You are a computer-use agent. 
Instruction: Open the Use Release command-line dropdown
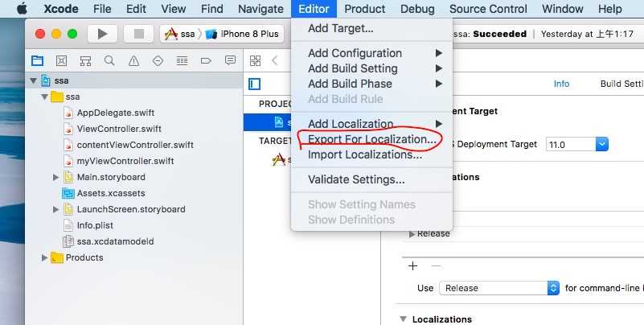click(499, 288)
